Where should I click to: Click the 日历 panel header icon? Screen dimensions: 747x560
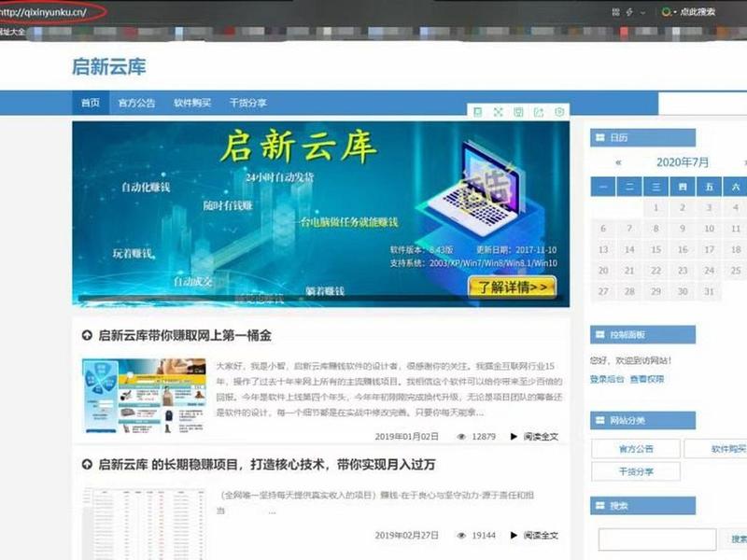(600, 137)
